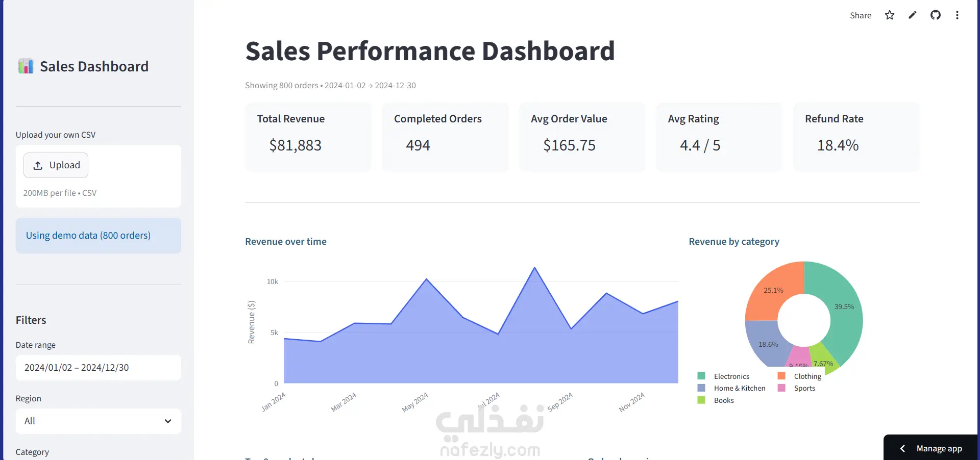The height and width of the screenshot is (460, 980).
Task: Click the green Books legend swatch
Action: [x=701, y=400]
